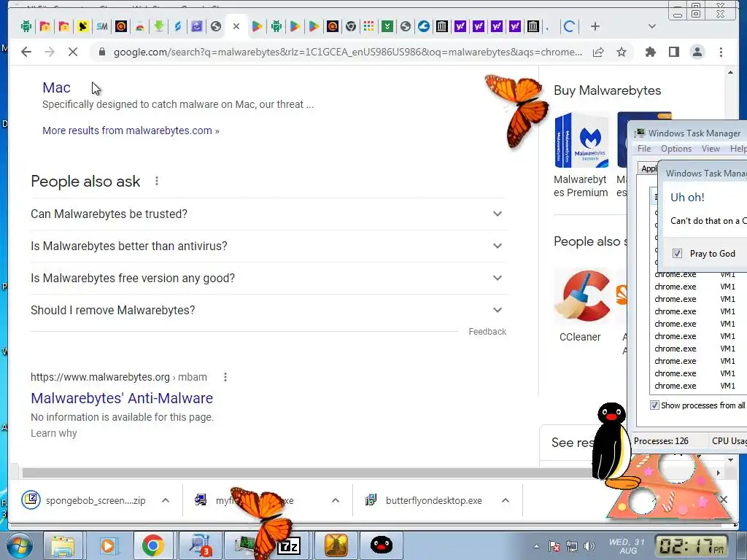The height and width of the screenshot is (560, 747).
Task: Open the CCleaner suggestion thumbnail
Action: click(581, 296)
